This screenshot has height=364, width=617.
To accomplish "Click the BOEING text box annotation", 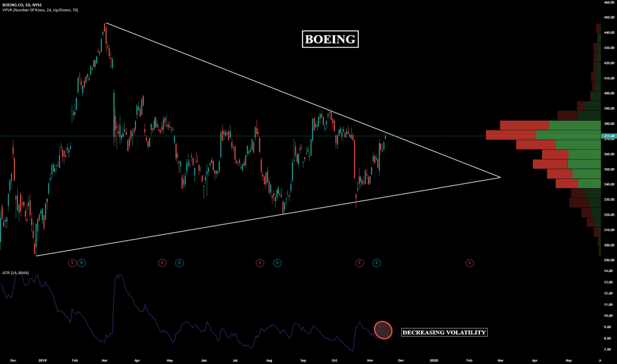I will pos(330,39).
